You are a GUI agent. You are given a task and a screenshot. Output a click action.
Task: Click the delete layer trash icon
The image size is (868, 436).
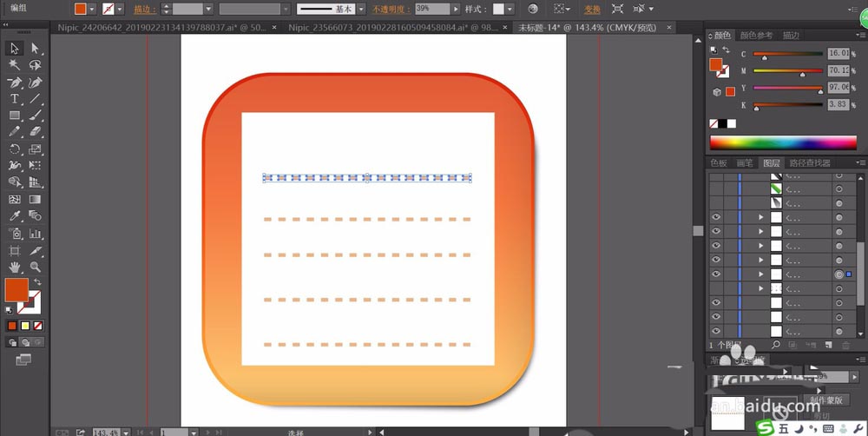point(845,345)
